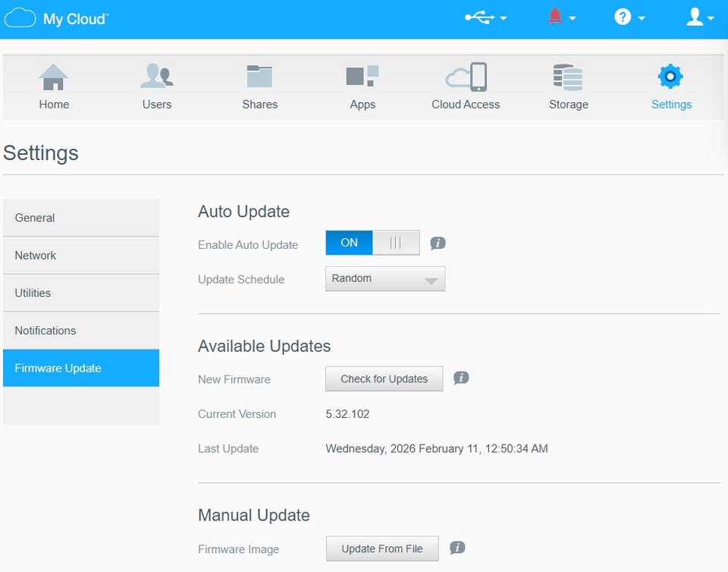Click the Last Update label
Image resolution: width=728 pixels, height=572 pixels.
click(228, 449)
